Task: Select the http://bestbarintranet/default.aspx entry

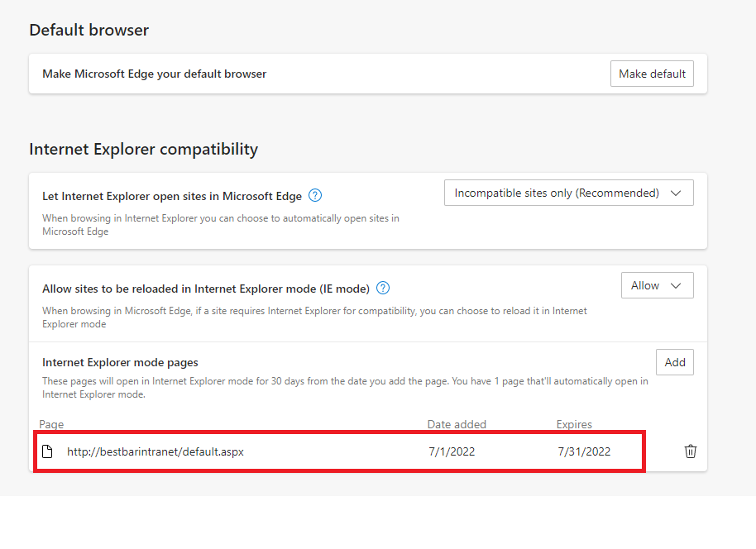Action: point(156,451)
